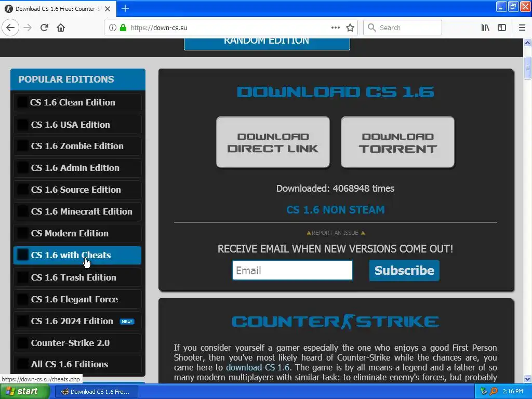Click the system tray magnifier icon

(494, 391)
